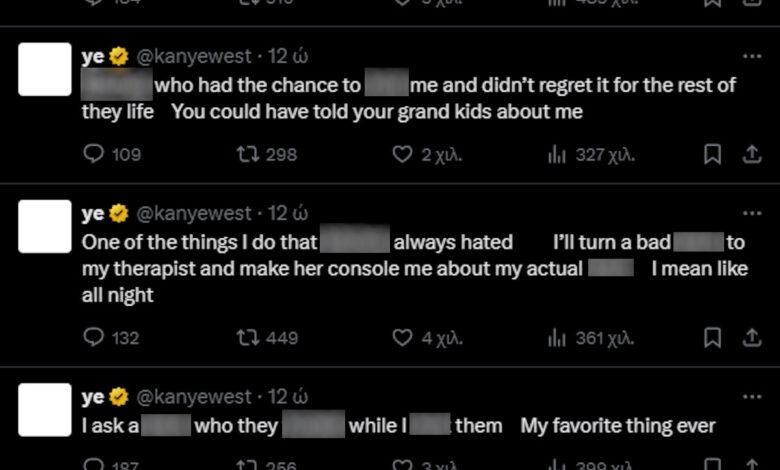The width and height of the screenshot is (780, 470).
Task: View analytics showing 327 χιλ. views
Action: (557, 154)
